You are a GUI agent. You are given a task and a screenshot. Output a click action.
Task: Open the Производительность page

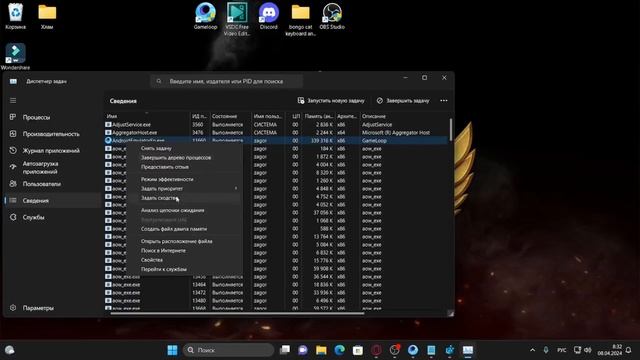tap(51, 134)
